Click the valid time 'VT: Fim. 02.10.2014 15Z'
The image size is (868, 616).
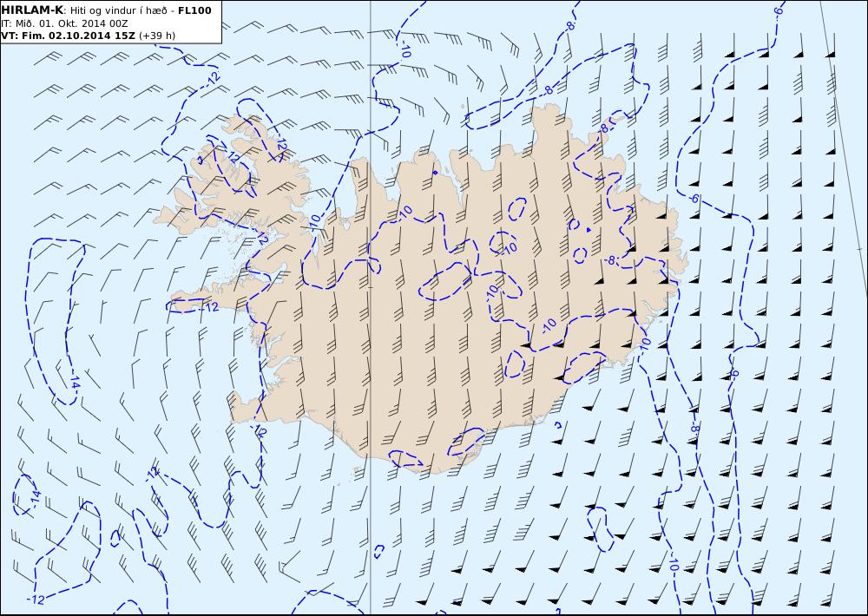(69, 36)
